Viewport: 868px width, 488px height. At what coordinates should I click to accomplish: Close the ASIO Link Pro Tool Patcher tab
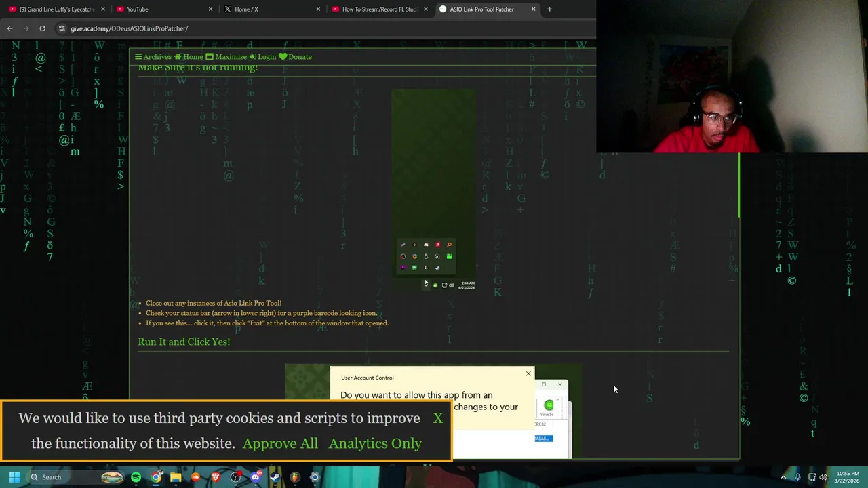(533, 9)
